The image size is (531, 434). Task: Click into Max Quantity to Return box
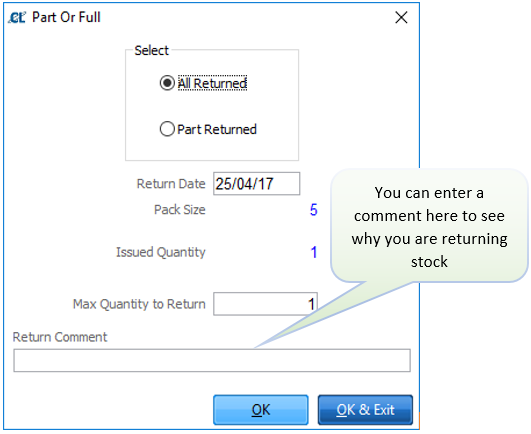pos(265,304)
